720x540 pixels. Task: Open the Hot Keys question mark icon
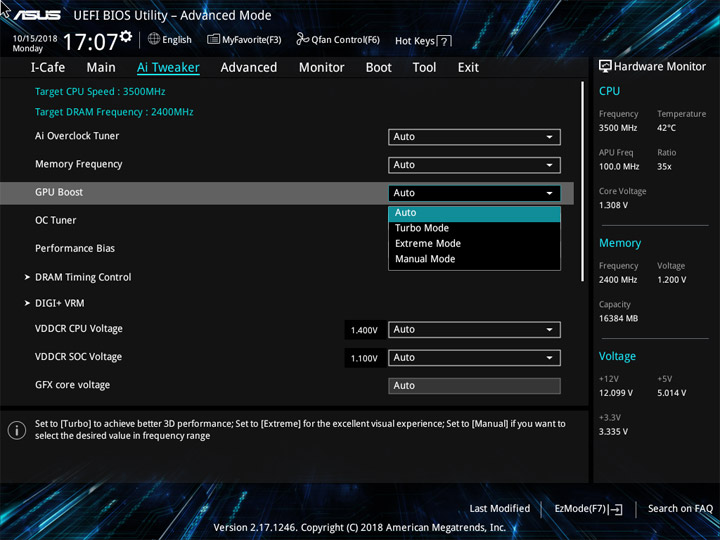click(x=444, y=41)
